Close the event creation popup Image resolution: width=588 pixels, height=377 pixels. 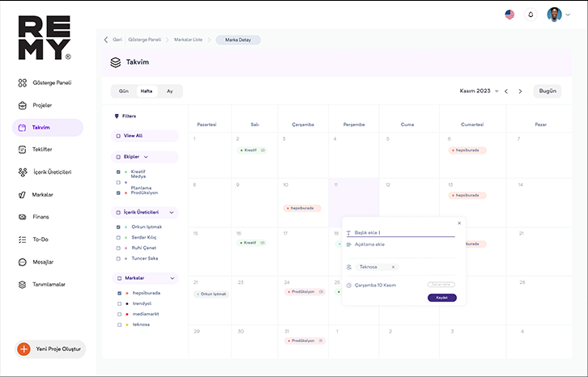[x=458, y=222]
